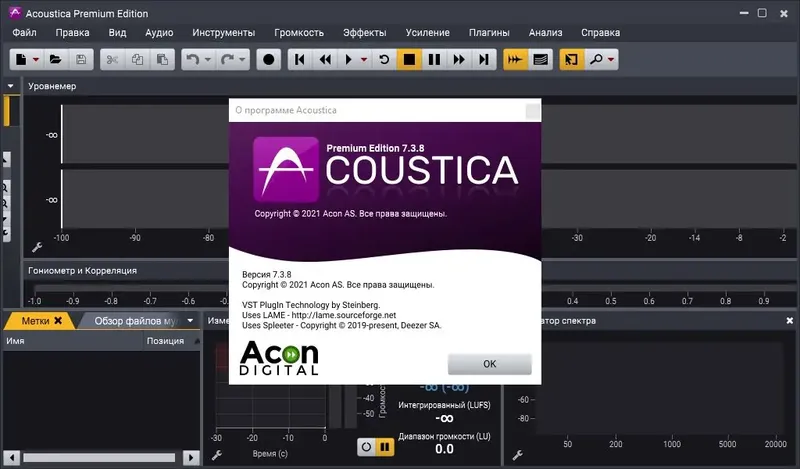Image resolution: width=800 pixels, height=469 pixels.
Task: Open the Redo history dropdown arrow
Action: (x=242, y=60)
